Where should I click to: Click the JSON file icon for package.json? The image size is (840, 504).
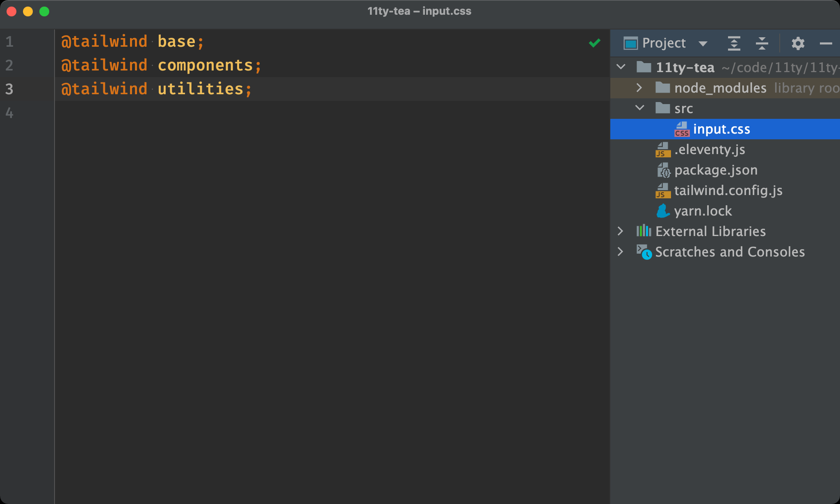pos(663,170)
